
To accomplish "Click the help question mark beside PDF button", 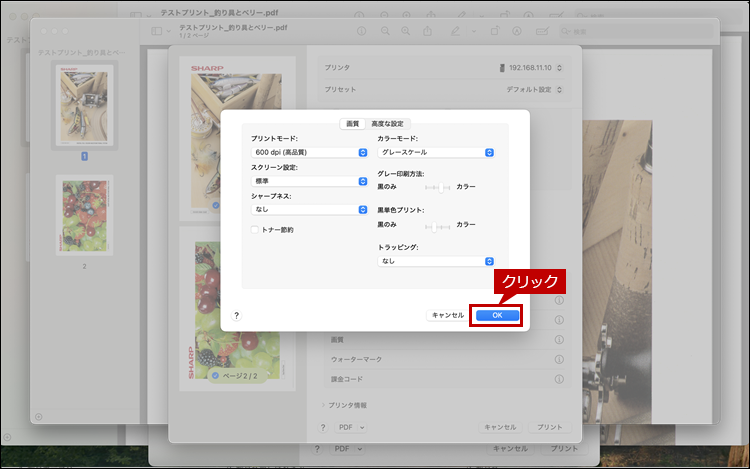I will point(323,427).
